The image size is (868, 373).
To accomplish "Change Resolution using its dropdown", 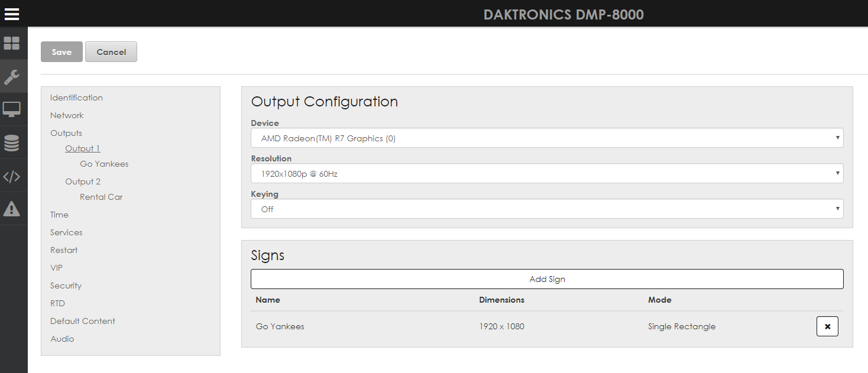I will tap(547, 173).
